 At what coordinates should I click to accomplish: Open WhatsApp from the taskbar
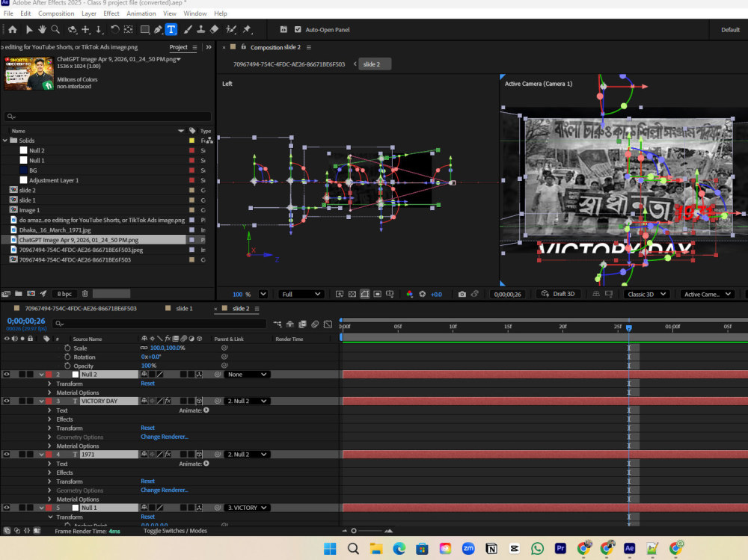click(x=537, y=549)
